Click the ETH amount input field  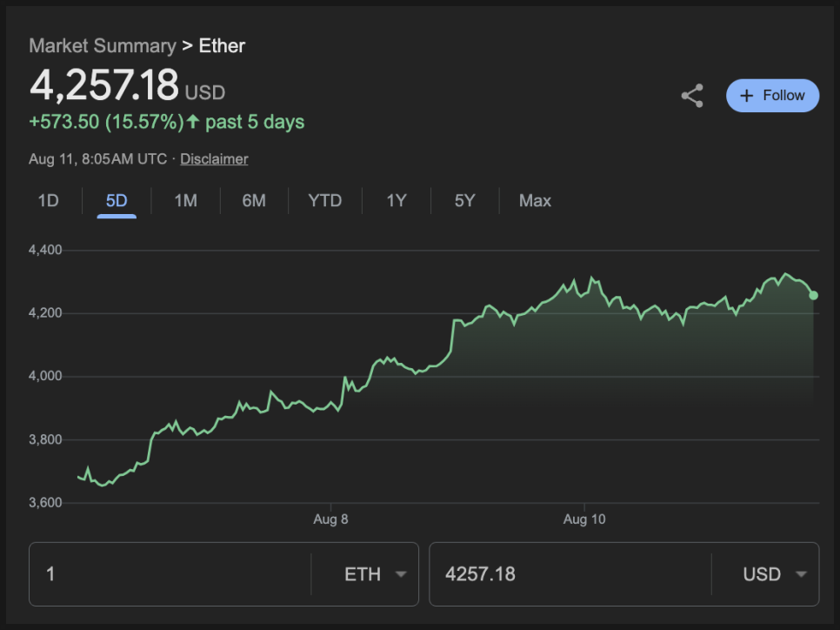(170, 574)
